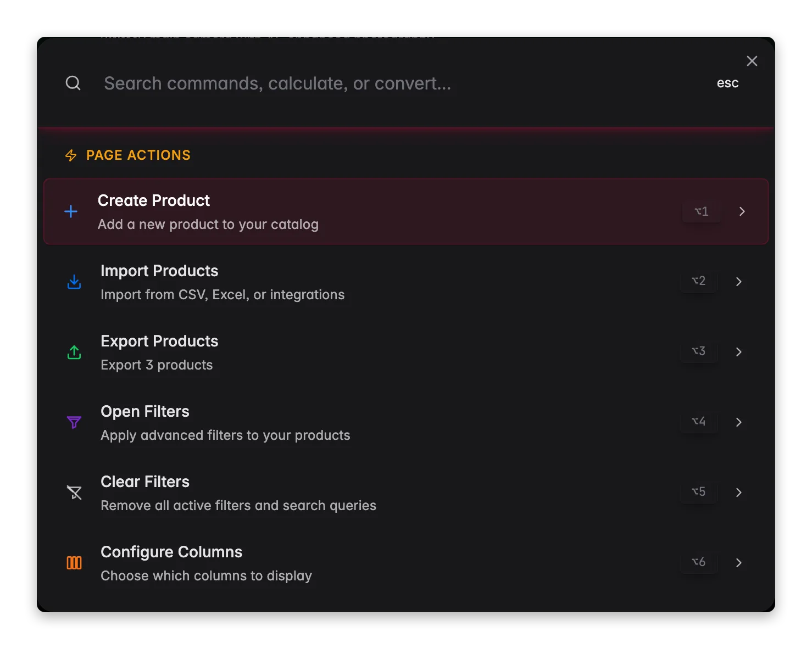Image resolution: width=812 pixels, height=649 pixels.
Task: Click 'Add a new product to your catalog' text
Action: coord(208,225)
